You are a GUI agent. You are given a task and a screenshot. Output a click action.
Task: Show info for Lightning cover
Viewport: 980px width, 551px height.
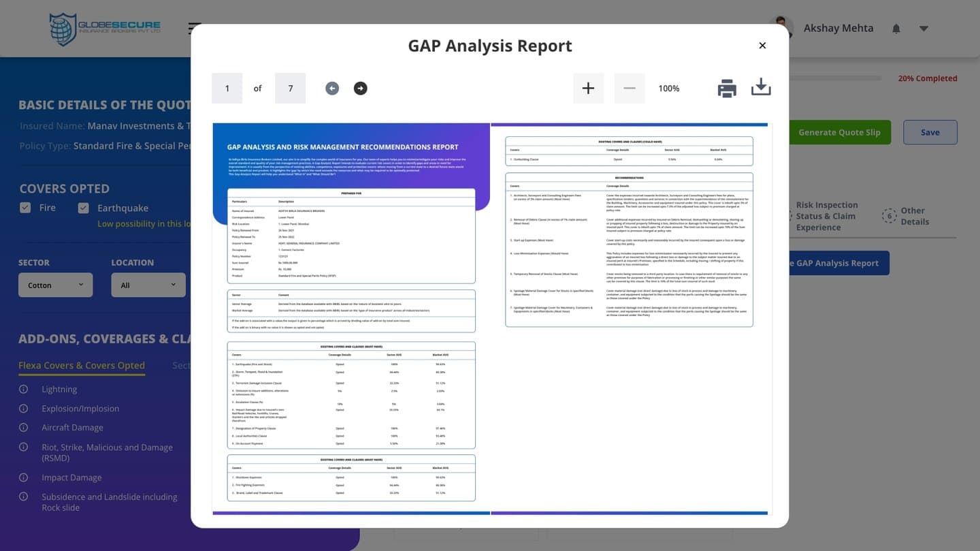[24, 389]
